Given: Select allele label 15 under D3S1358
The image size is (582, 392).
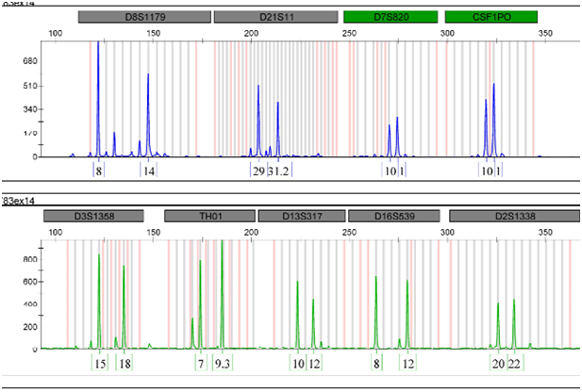Looking at the screenshot, I should [100, 363].
